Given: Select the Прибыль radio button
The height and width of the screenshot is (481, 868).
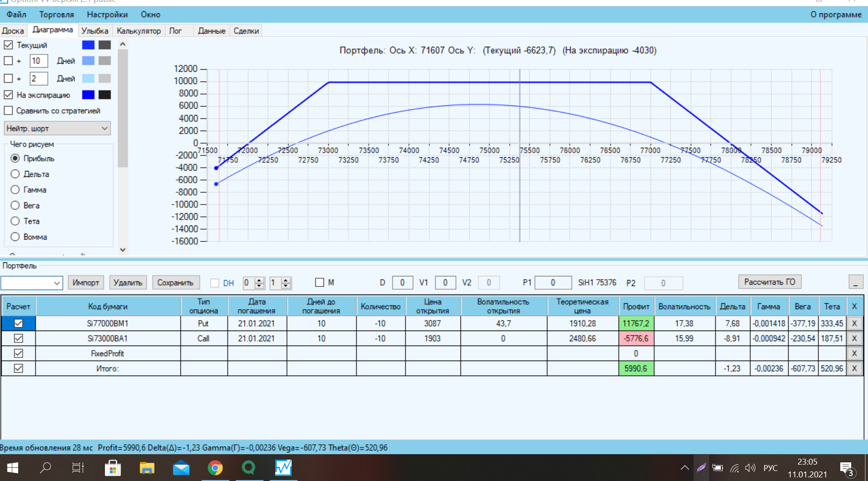Looking at the screenshot, I should click(x=15, y=158).
